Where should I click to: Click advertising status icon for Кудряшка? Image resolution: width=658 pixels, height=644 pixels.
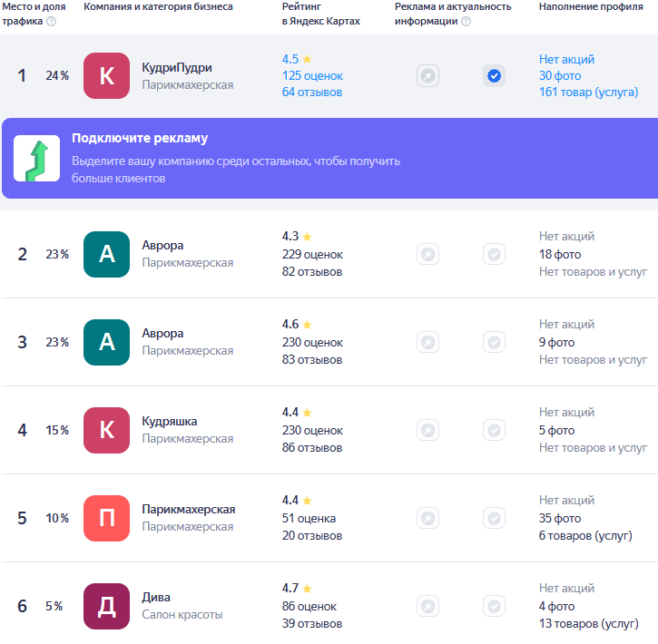(427, 430)
